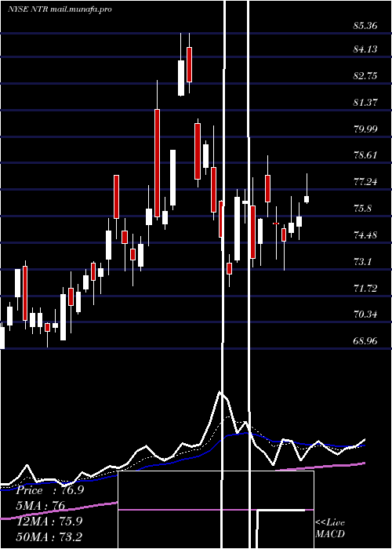
Task: Click the latest white candlestick near 76.9
Action: pos(307,199)
